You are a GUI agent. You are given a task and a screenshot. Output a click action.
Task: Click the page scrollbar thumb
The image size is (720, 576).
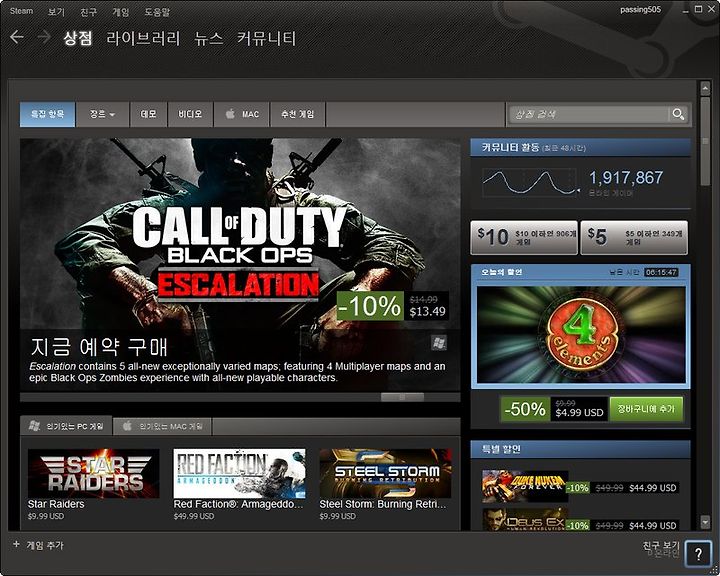point(705,141)
